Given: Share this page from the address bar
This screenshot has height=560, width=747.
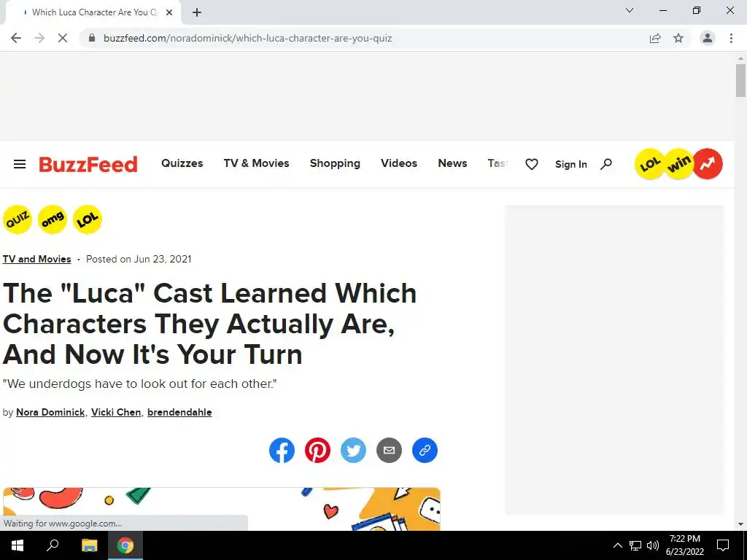Looking at the screenshot, I should pos(655,38).
